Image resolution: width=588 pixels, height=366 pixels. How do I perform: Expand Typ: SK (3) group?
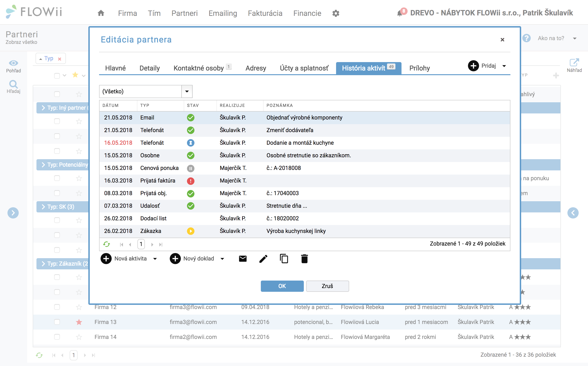click(x=43, y=207)
